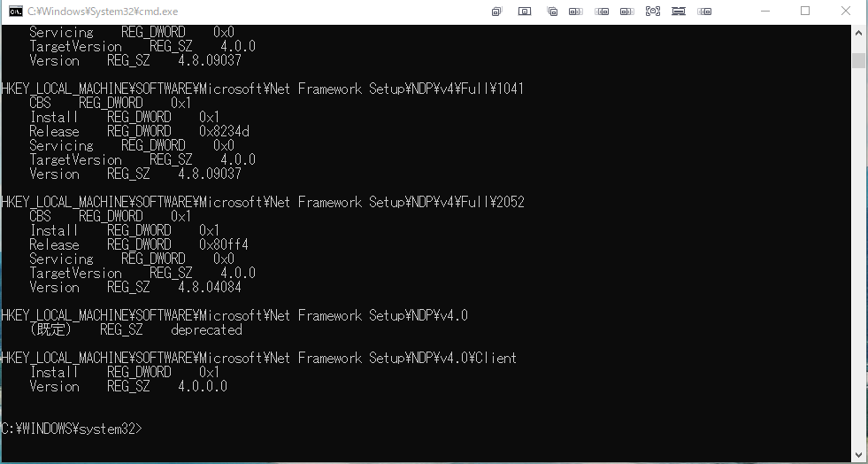Click the stretch-window-width icon beside the capture icon
This screenshot has width=868, height=464.
pyautogui.click(x=679, y=12)
